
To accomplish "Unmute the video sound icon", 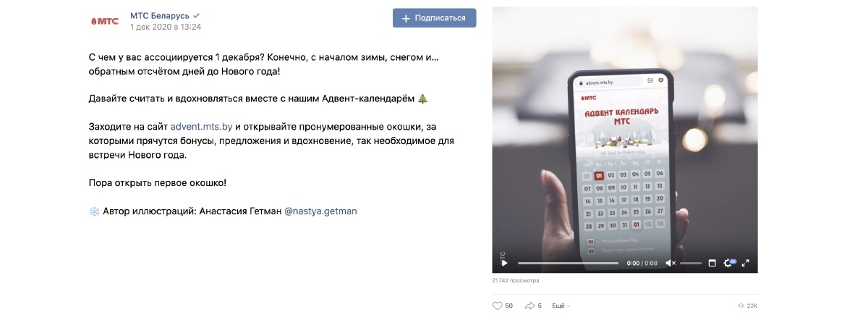I will pos(671,263).
